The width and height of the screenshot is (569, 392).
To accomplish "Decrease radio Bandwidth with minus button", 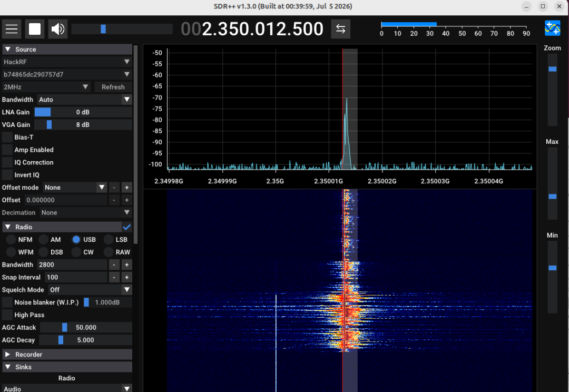I will (x=114, y=265).
